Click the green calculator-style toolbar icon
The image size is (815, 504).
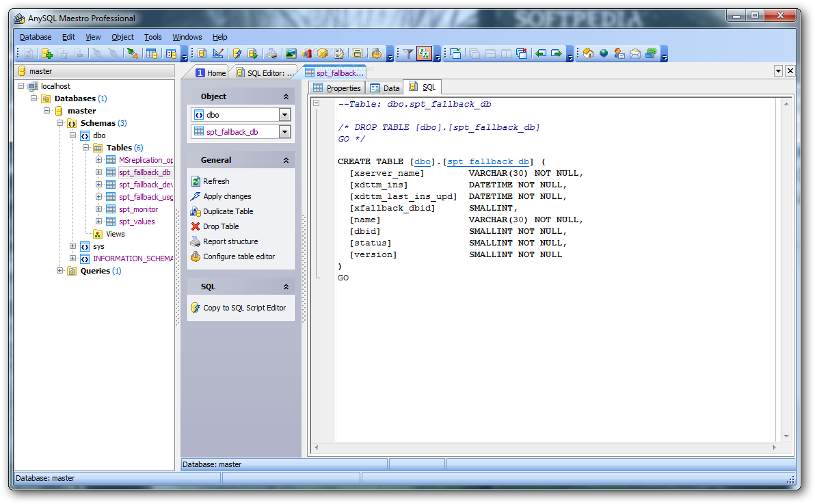tap(357, 53)
